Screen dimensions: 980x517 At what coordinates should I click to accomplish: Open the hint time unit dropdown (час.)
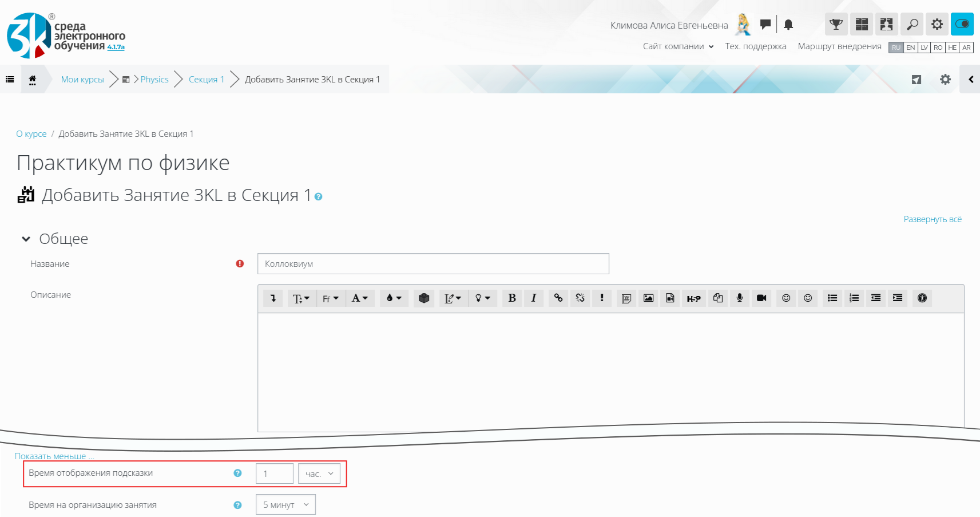tap(319, 473)
